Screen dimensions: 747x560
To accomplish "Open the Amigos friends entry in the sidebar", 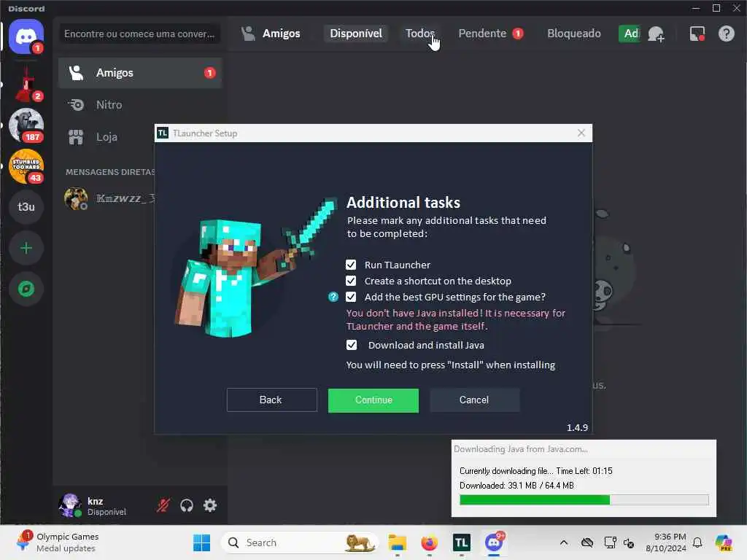I will [140, 73].
